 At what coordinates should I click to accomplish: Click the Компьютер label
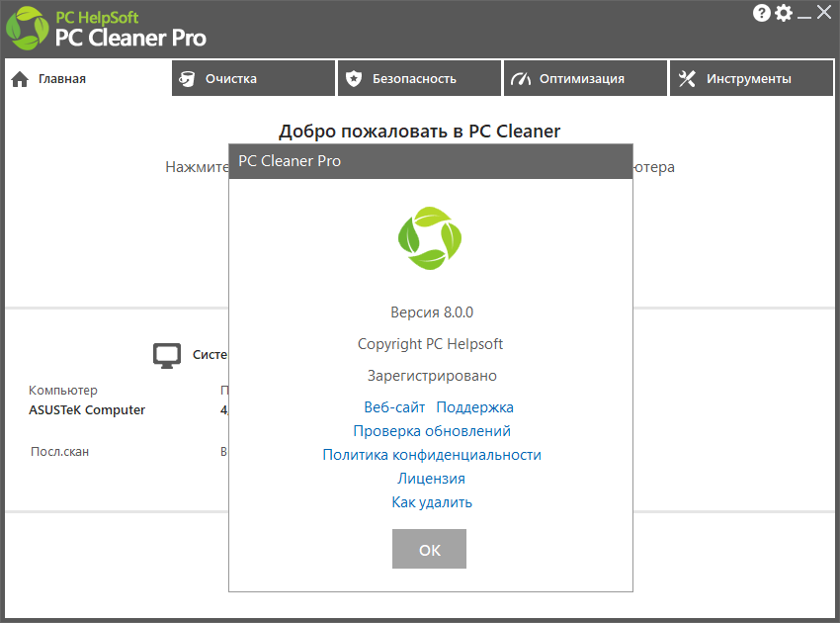pos(63,391)
